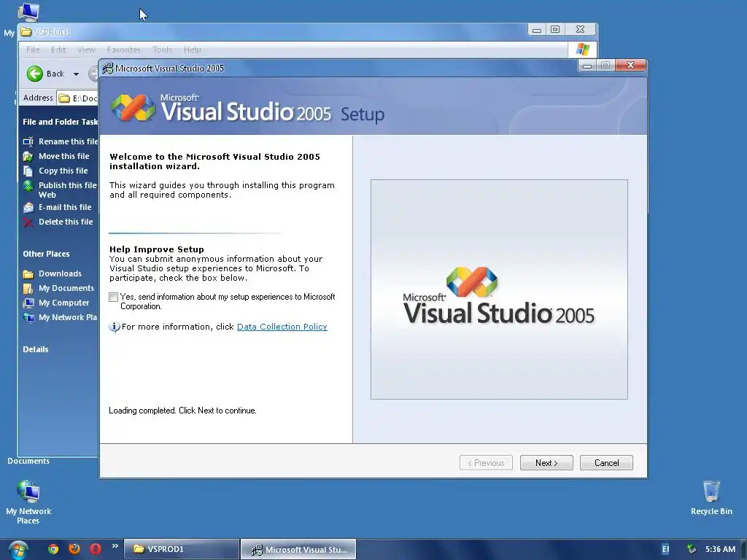This screenshot has height=560, width=747.
Task: Click the Move this file icon
Action: click(28, 156)
